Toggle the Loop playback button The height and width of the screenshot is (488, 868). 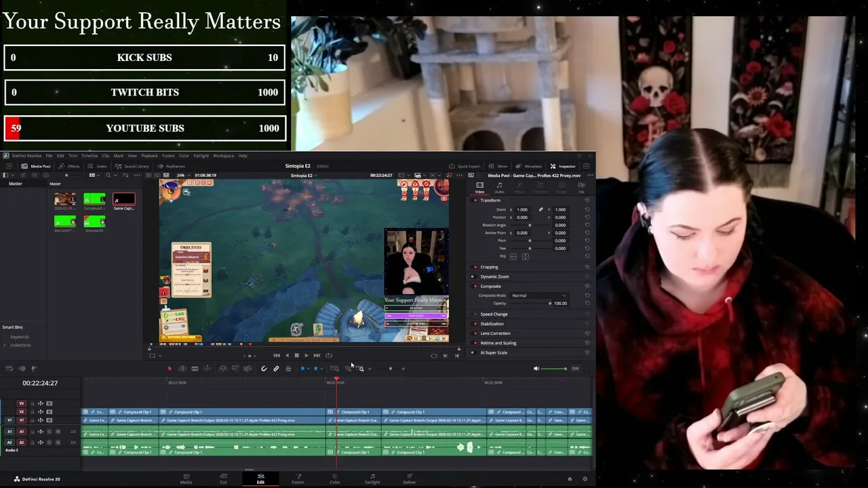329,355
